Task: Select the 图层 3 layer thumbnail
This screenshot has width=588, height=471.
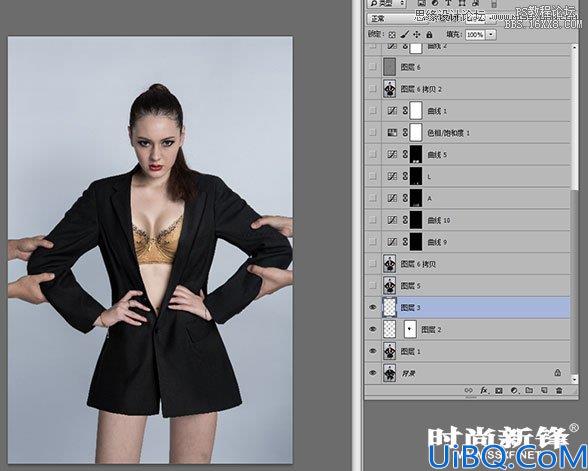Action: (390, 308)
